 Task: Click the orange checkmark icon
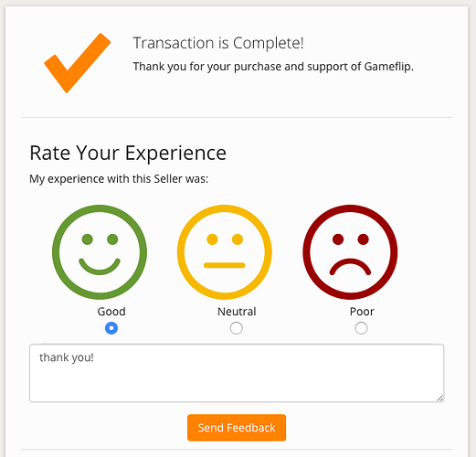(78, 63)
